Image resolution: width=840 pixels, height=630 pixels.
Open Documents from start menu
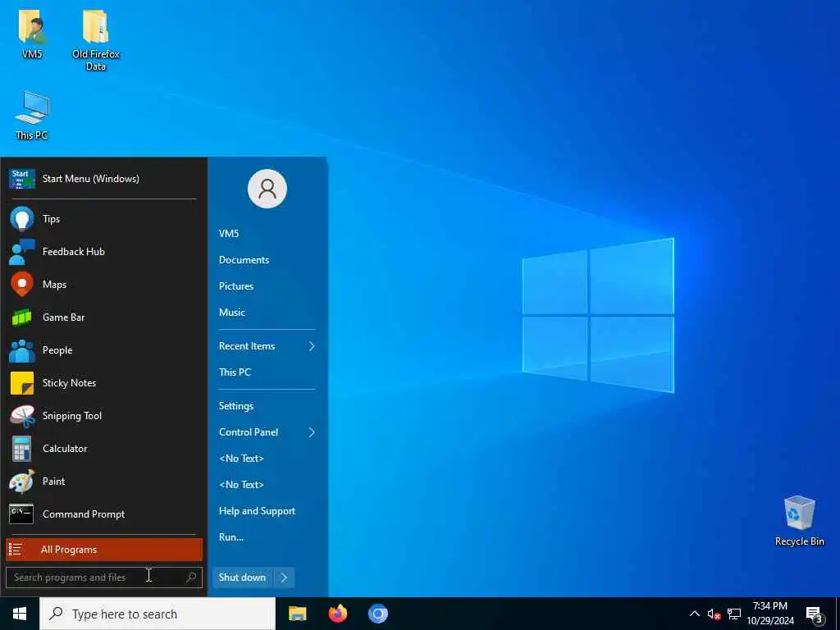[244, 260]
